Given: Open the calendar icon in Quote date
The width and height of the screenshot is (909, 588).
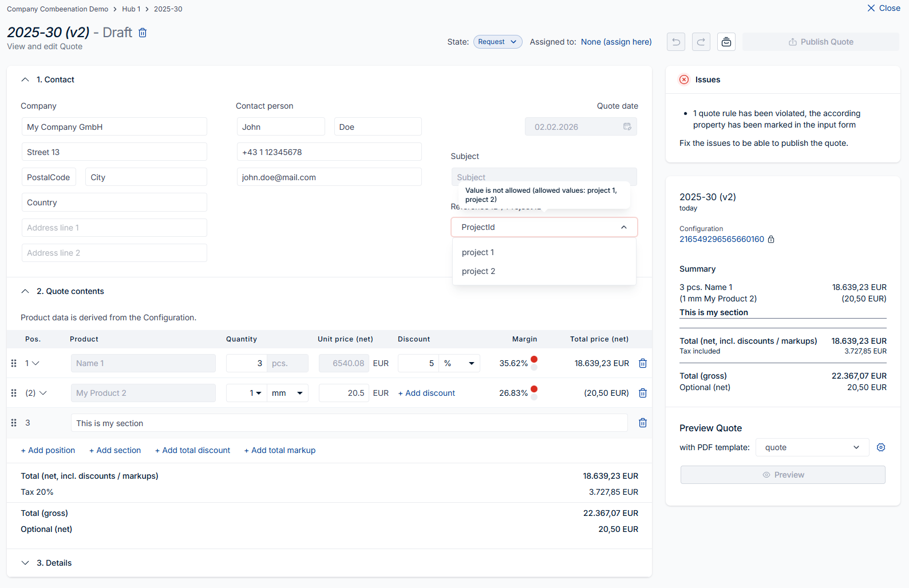Looking at the screenshot, I should pos(627,126).
